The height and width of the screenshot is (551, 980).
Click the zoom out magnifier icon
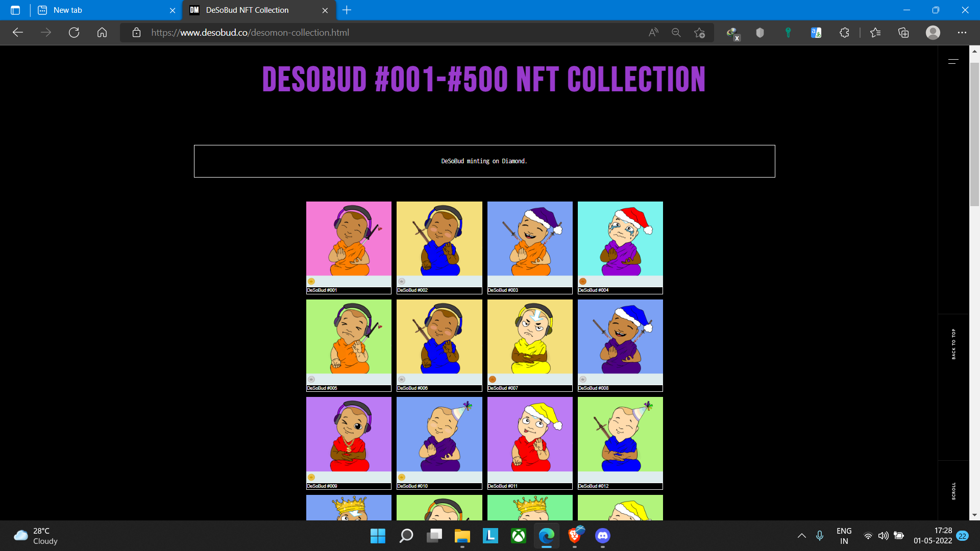[x=676, y=33]
